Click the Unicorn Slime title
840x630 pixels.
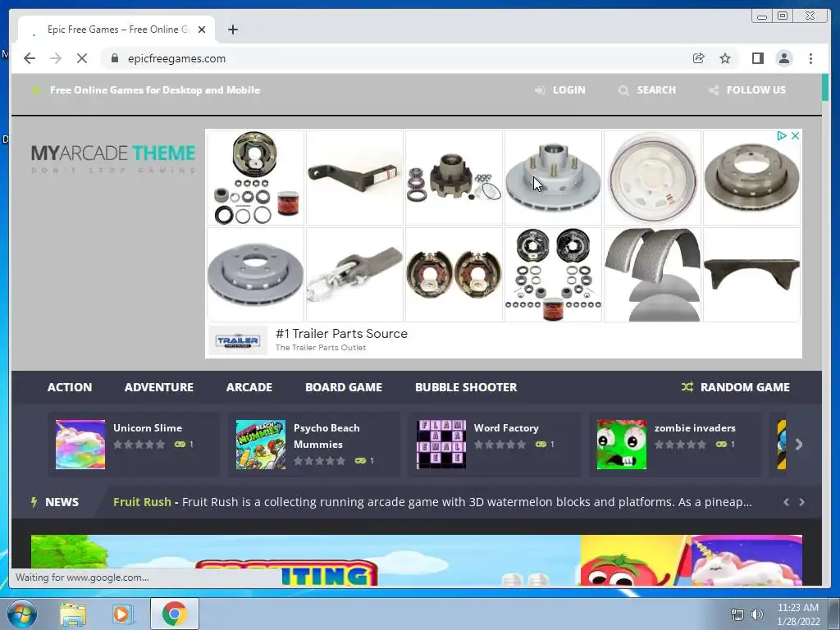click(x=148, y=428)
